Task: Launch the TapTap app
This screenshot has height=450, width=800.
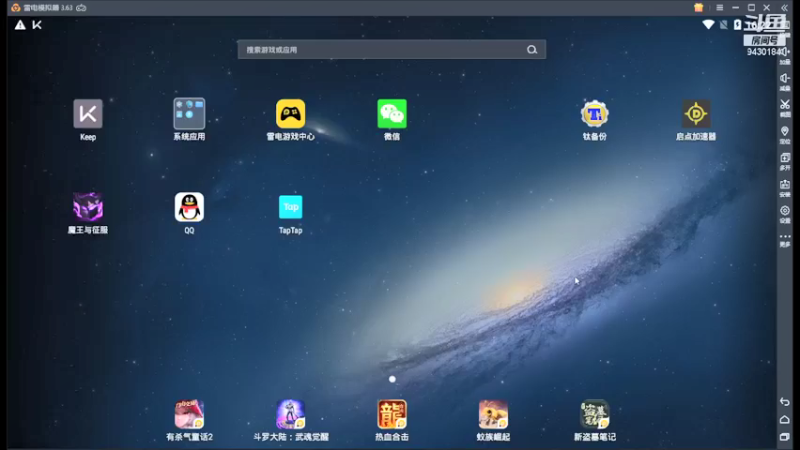Action: [x=290, y=207]
